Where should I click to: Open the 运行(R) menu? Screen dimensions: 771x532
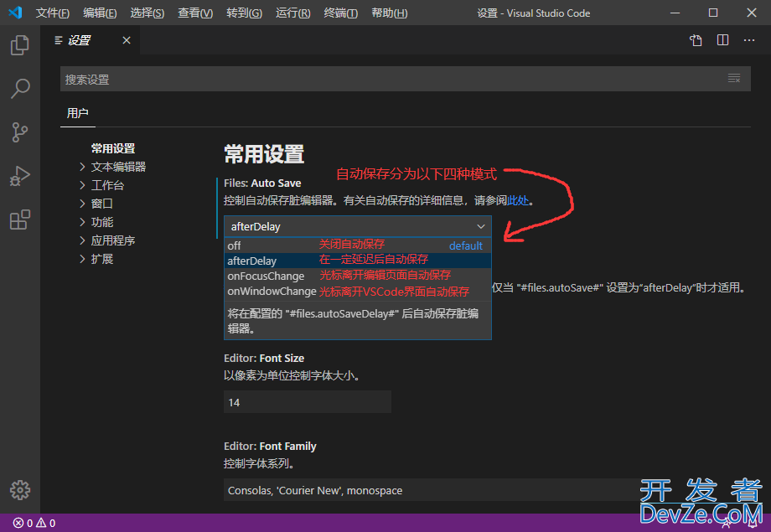pos(293,13)
